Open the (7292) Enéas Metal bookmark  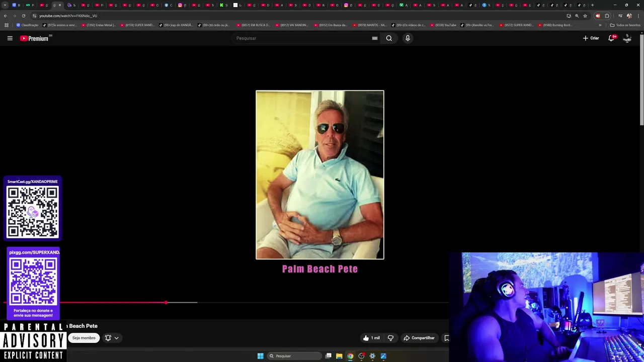99,25
